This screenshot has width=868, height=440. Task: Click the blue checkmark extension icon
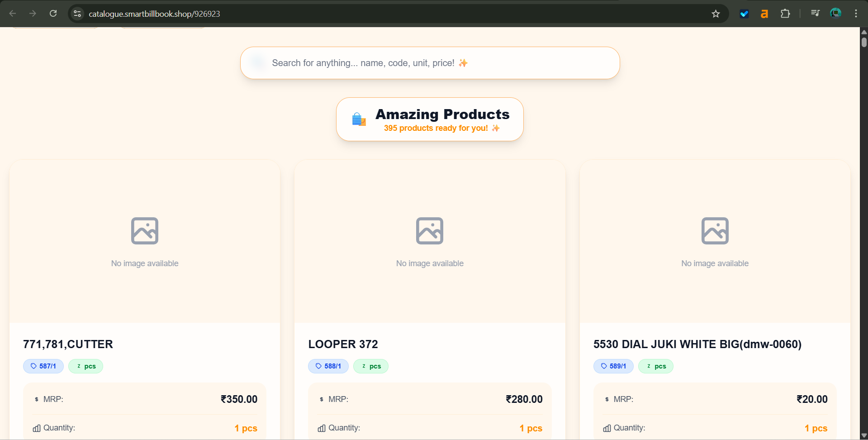(744, 14)
